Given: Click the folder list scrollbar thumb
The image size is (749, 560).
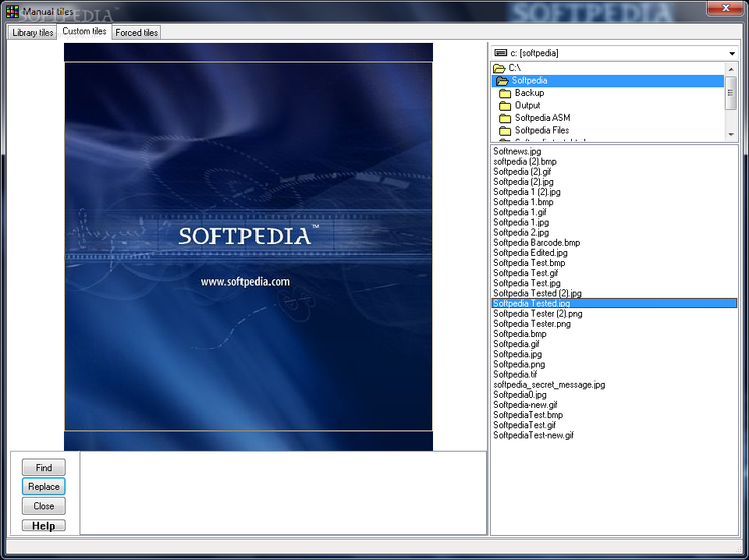Looking at the screenshot, I should 731,93.
